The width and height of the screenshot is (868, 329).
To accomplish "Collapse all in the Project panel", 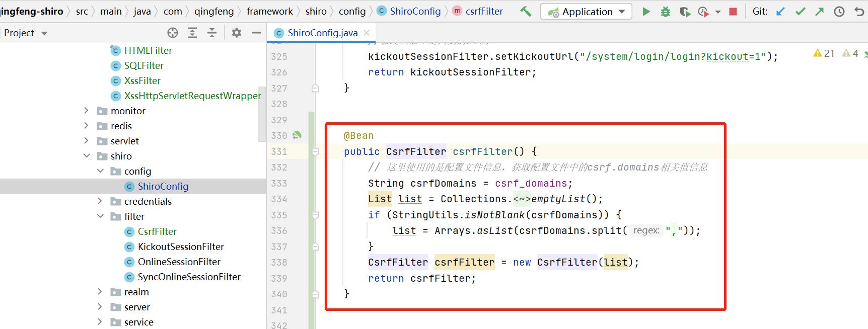I will point(212,33).
